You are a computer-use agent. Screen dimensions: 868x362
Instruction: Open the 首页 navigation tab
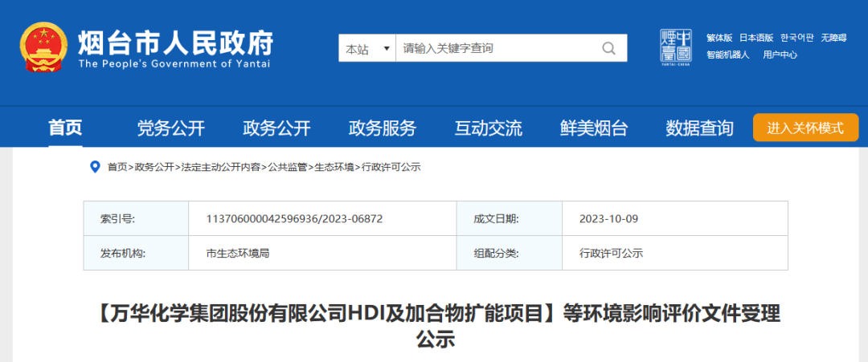click(65, 128)
